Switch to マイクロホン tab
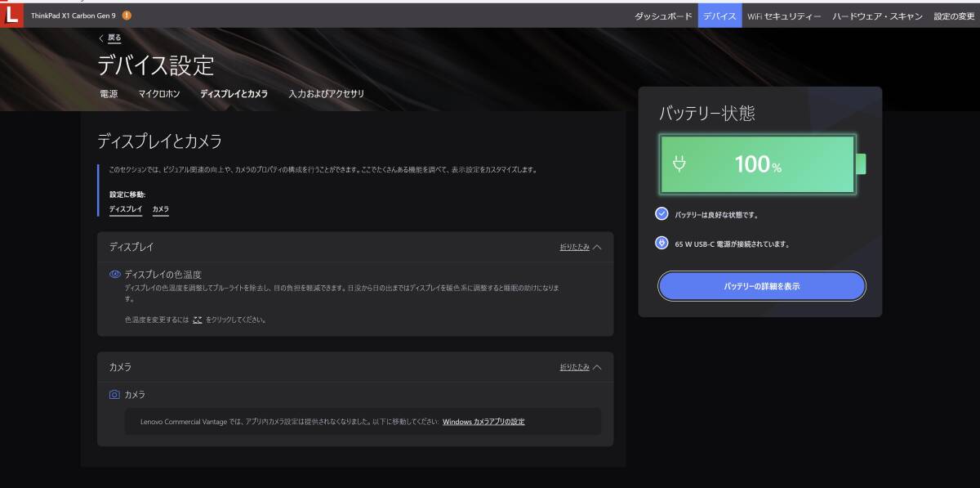980x488 pixels. pos(159,94)
